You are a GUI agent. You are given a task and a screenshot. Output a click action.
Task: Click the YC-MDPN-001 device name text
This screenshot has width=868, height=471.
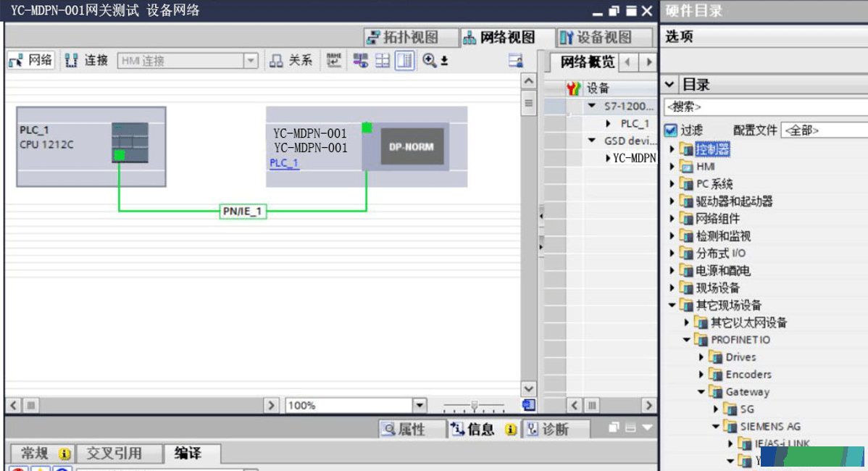coord(310,133)
